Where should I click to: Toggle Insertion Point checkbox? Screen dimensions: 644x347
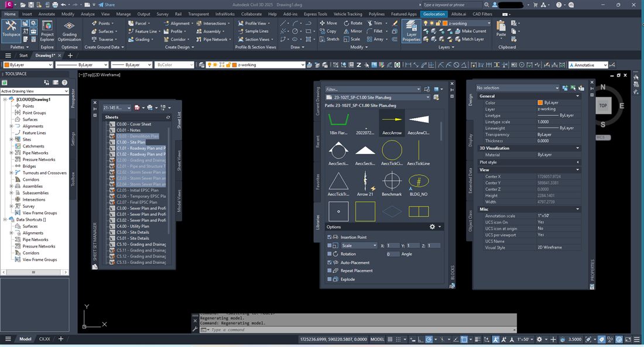(x=330, y=237)
